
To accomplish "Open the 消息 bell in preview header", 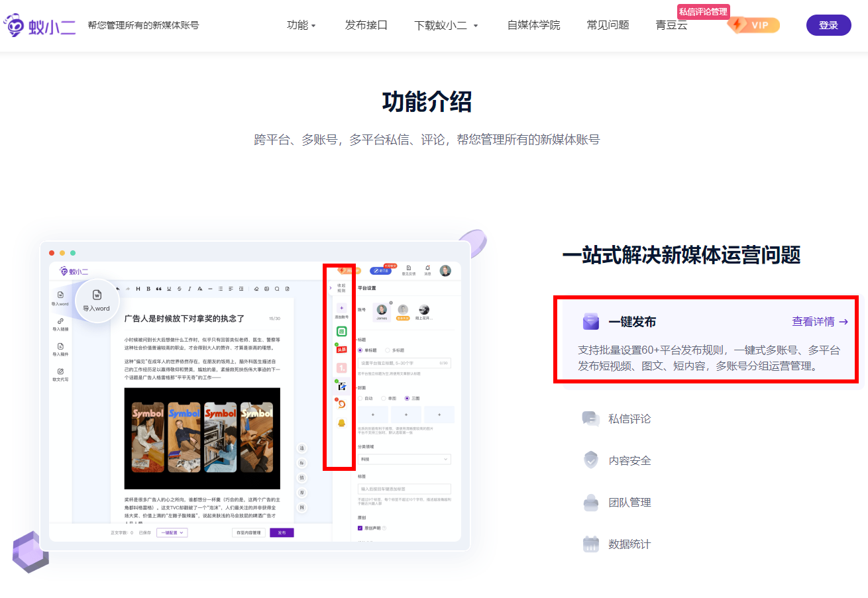I will pyautogui.click(x=427, y=270).
